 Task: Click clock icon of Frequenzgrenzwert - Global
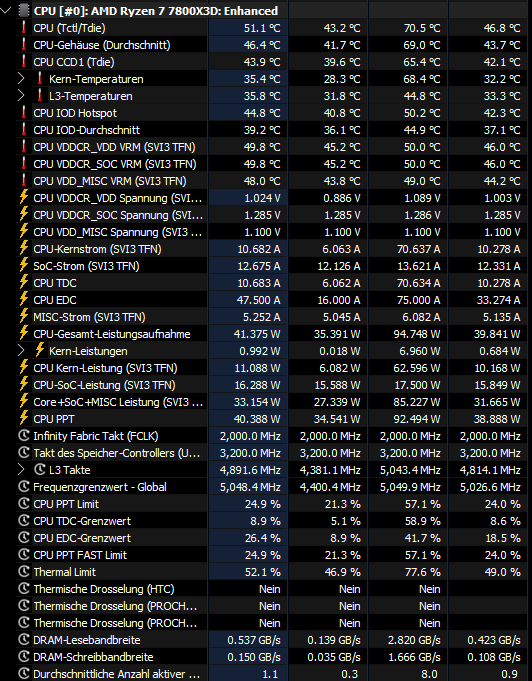click(x=24, y=486)
